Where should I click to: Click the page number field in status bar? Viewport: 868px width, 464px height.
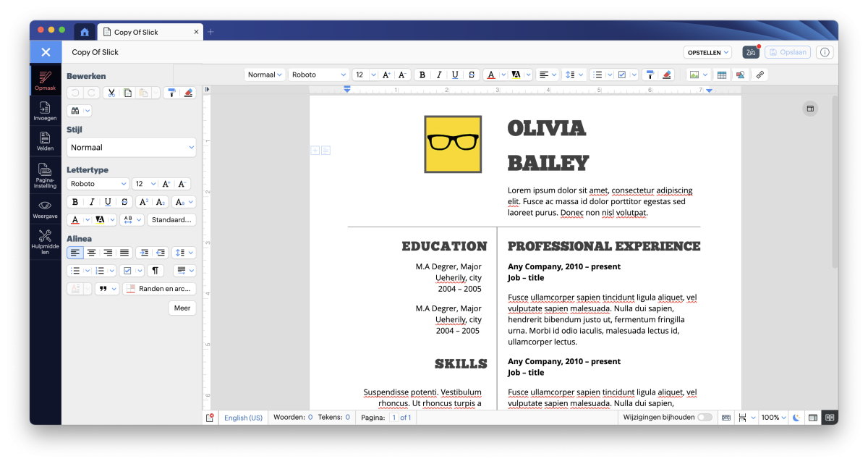[x=394, y=418]
